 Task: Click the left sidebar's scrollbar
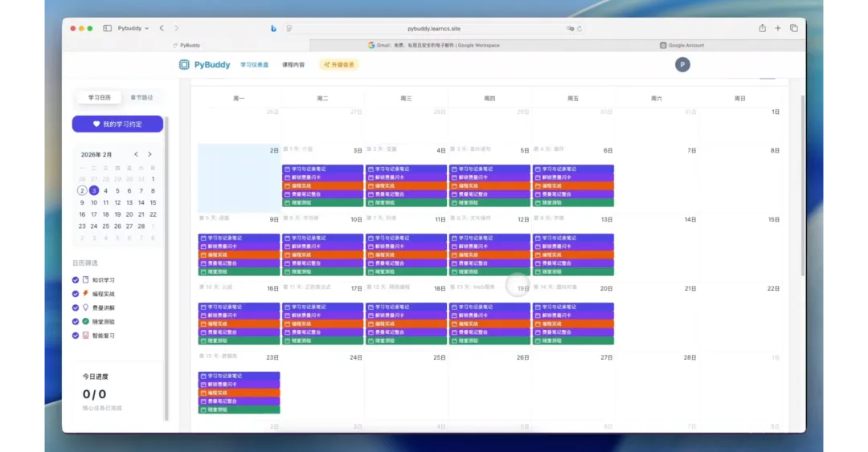click(x=166, y=269)
